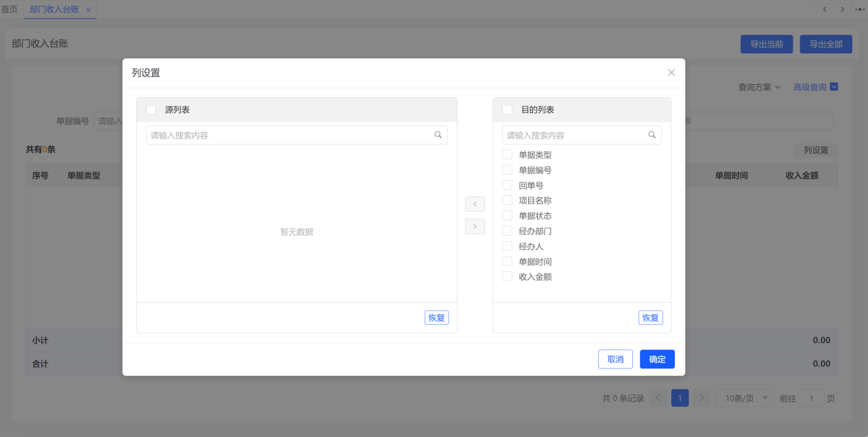This screenshot has height=437, width=868.
Task: Expand the 高级查询 toggle arrow
Action: pyautogui.click(x=834, y=87)
